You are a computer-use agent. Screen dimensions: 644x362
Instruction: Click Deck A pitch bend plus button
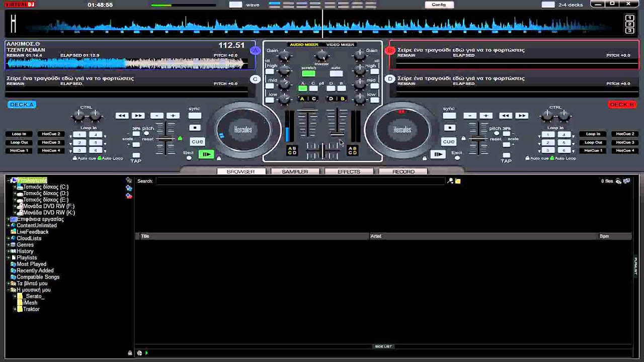pyautogui.click(x=173, y=116)
